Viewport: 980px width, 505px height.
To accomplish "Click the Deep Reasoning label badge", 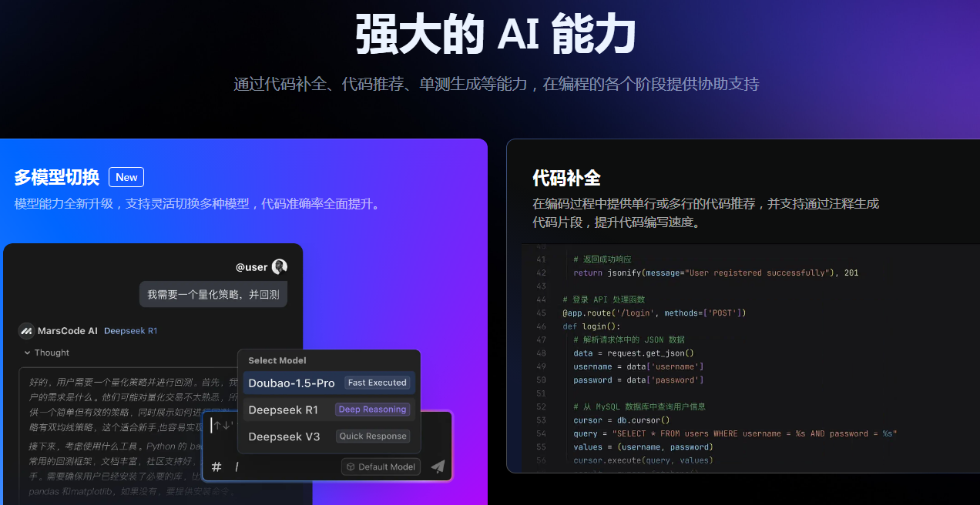I will (x=373, y=410).
